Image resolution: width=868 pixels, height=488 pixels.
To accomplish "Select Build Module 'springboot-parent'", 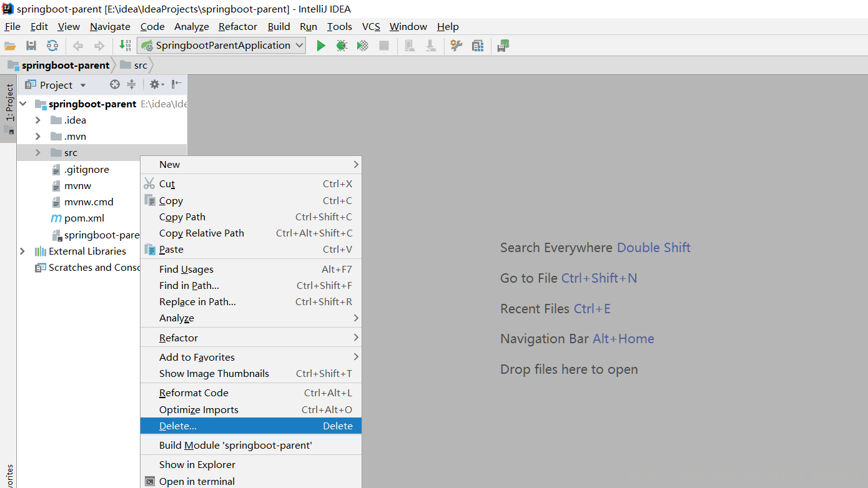I will click(x=251, y=445).
